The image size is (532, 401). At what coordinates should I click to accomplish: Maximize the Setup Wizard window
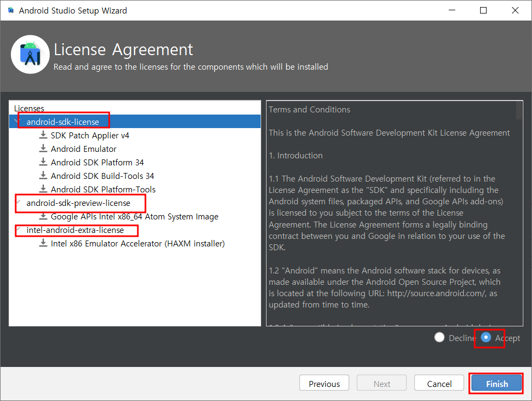(483, 10)
